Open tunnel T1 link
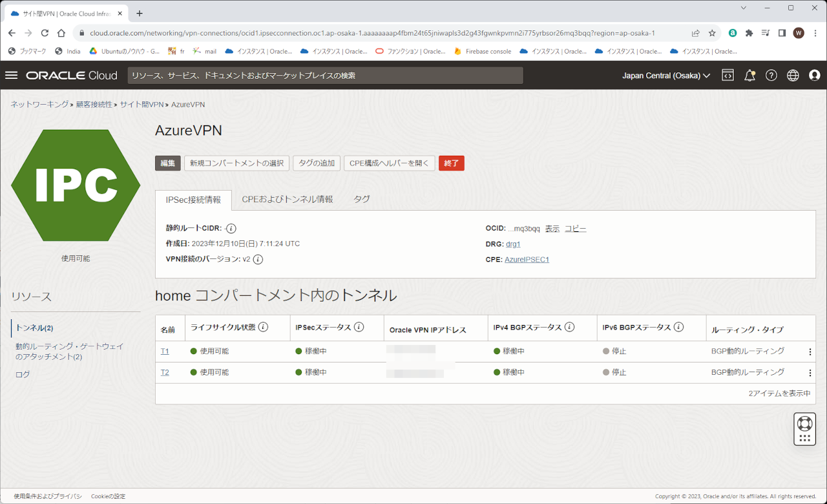827x504 pixels. coord(165,352)
